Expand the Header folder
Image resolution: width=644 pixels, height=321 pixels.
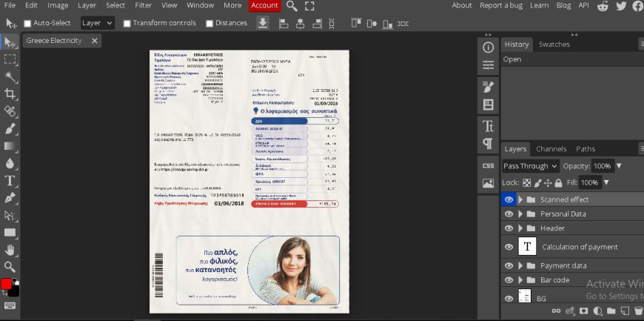point(520,228)
